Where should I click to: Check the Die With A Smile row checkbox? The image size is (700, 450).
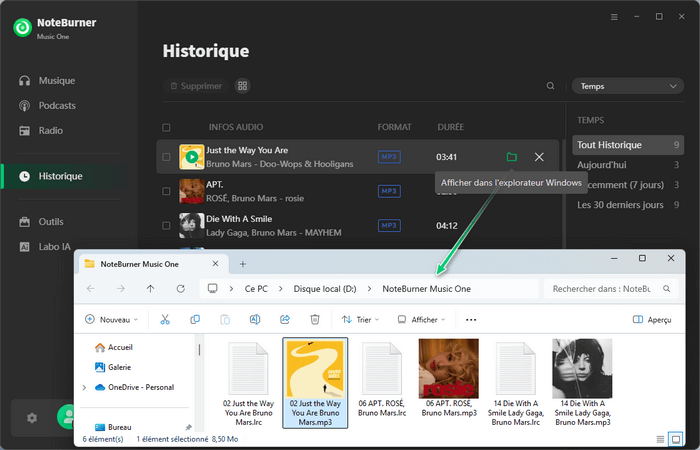coord(166,225)
